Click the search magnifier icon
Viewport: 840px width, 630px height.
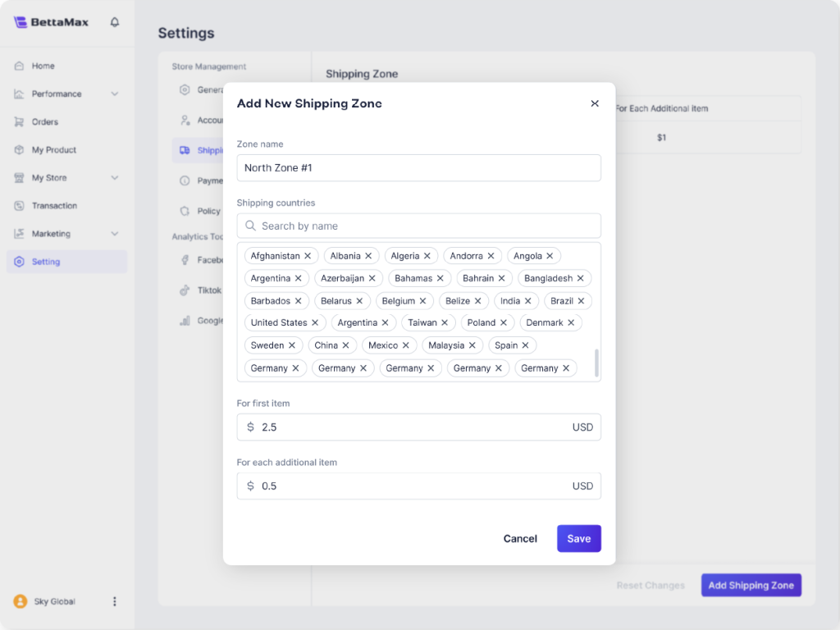coord(251,226)
